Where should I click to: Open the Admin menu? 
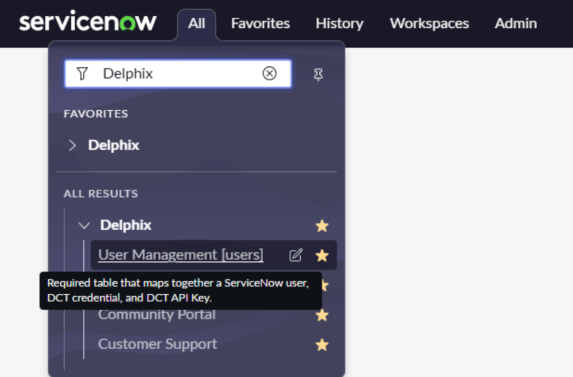coord(516,23)
